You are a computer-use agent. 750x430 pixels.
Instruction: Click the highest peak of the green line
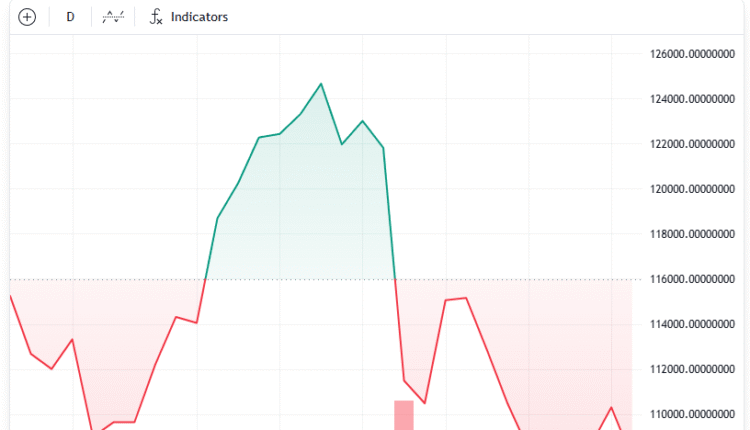[x=321, y=84]
